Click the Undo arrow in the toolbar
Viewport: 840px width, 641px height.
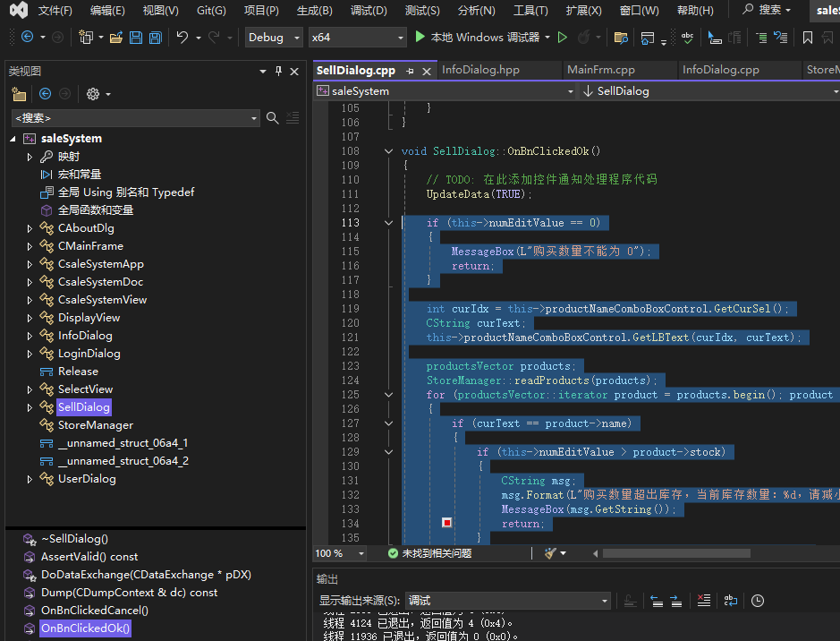(x=182, y=38)
